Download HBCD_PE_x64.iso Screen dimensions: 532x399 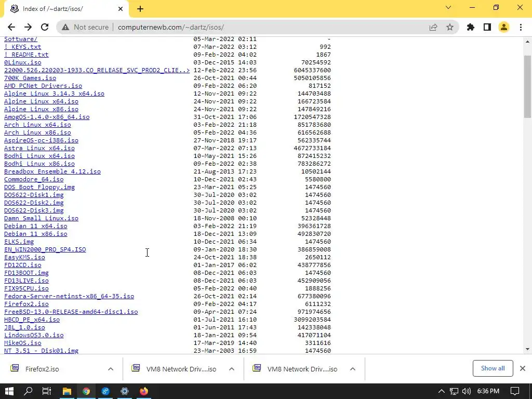pos(32,320)
